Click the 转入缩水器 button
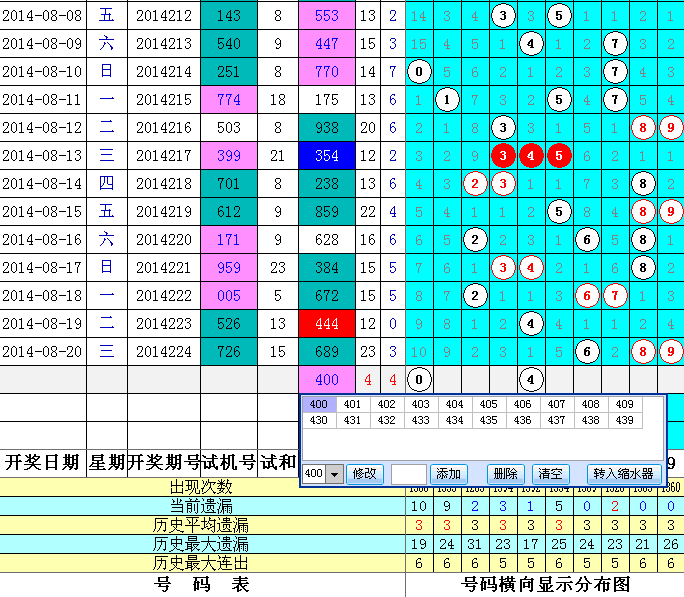684x597 pixels. coord(623,474)
